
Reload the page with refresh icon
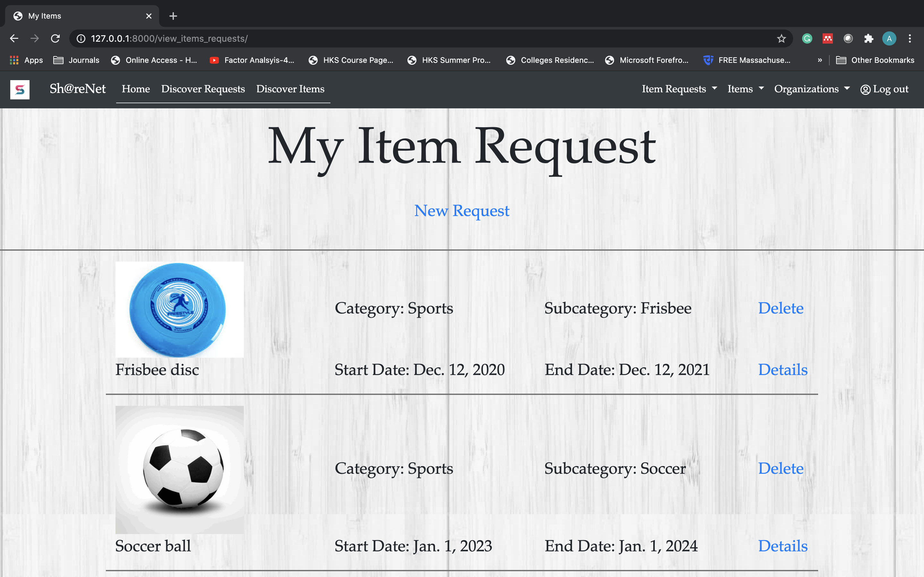(56, 38)
